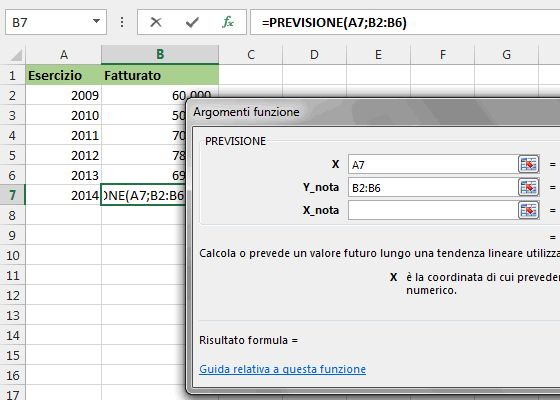Click the X argument field containing A7
The width and height of the screenshot is (560, 400).
tap(433, 164)
